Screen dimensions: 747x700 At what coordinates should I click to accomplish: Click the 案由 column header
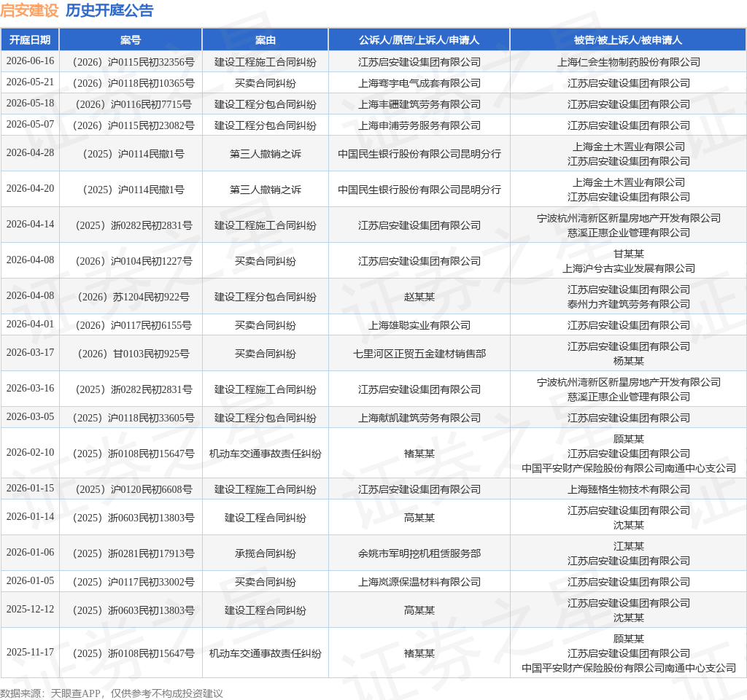266,40
